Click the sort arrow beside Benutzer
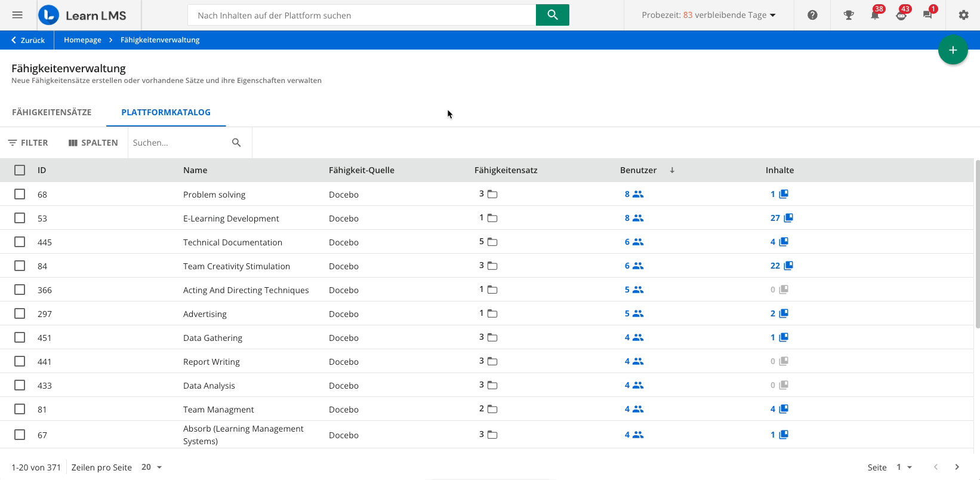Image resolution: width=980 pixels, height=480 pixels. (x=672, y=170)
